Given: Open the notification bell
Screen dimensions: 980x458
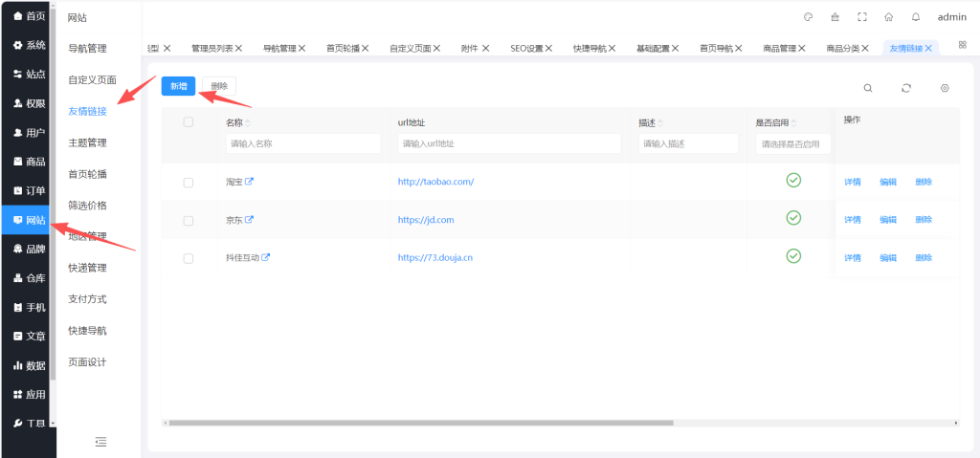Looking at the screenshot, I should pyautogui.click(x=916, y=17).
